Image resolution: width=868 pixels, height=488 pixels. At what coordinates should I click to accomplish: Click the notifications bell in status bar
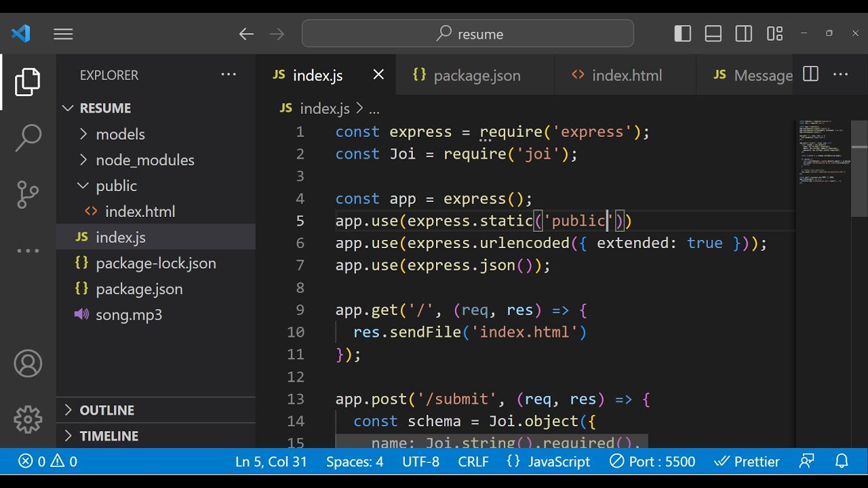click(842, 462)
